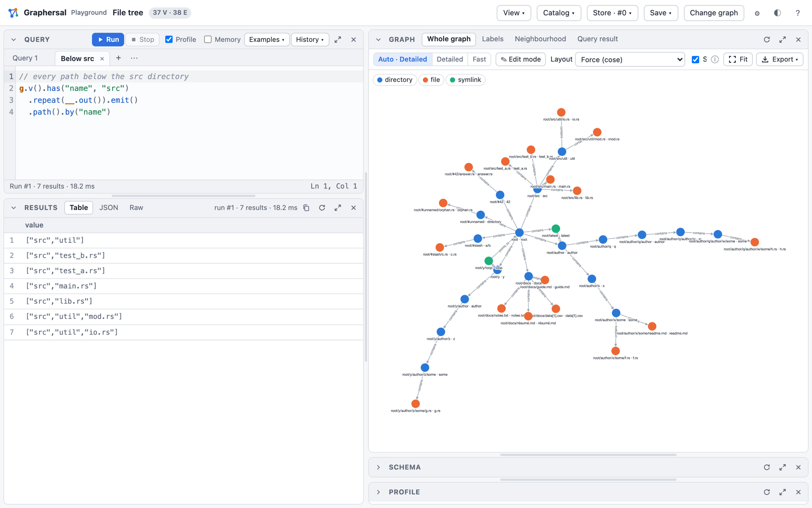812x508 pixels.
Task: Expand the Schema panel chevron
Action: (378, 467)
